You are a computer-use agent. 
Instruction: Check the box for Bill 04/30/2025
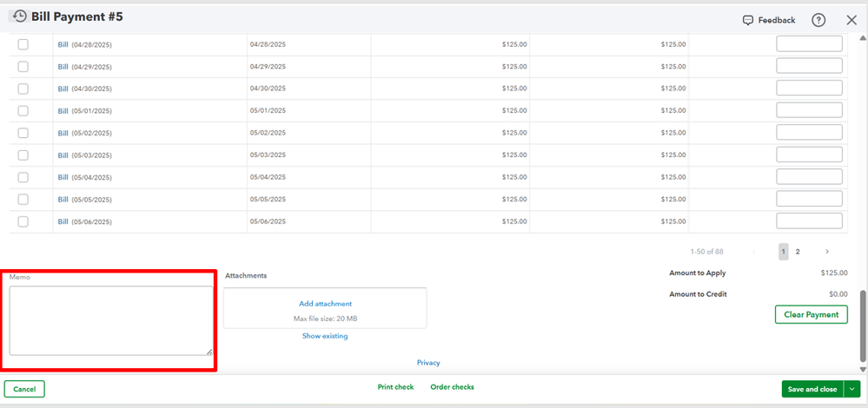click(x=23, y=89)
